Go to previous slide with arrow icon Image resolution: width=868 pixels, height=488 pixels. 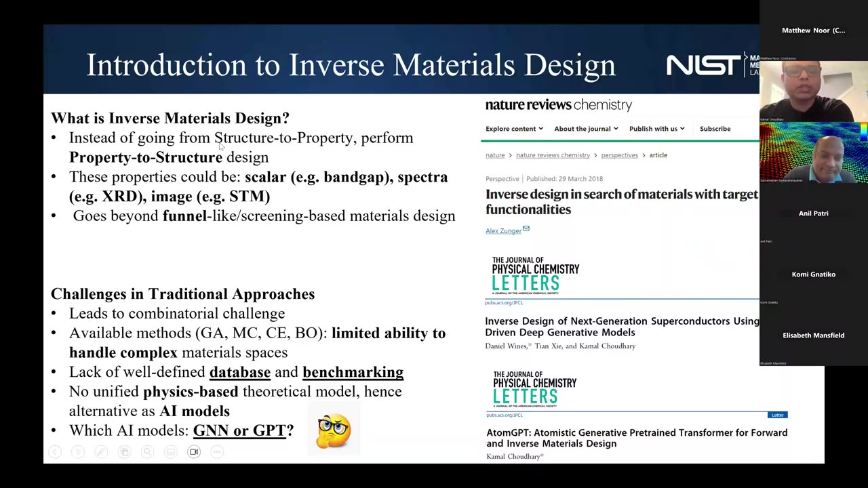[55, 452]
